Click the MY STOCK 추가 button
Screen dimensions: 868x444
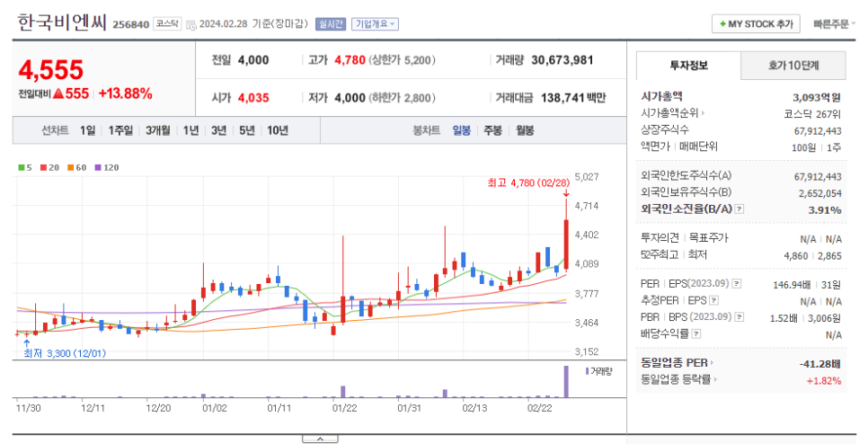tap(756, 23)
